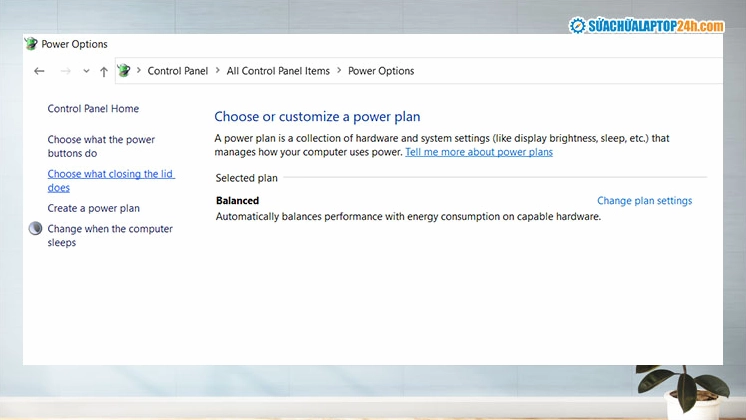
Task: Expand chevron after Control Panel breadcrumb
Action: pyautogui.click(x=217, y=70)
